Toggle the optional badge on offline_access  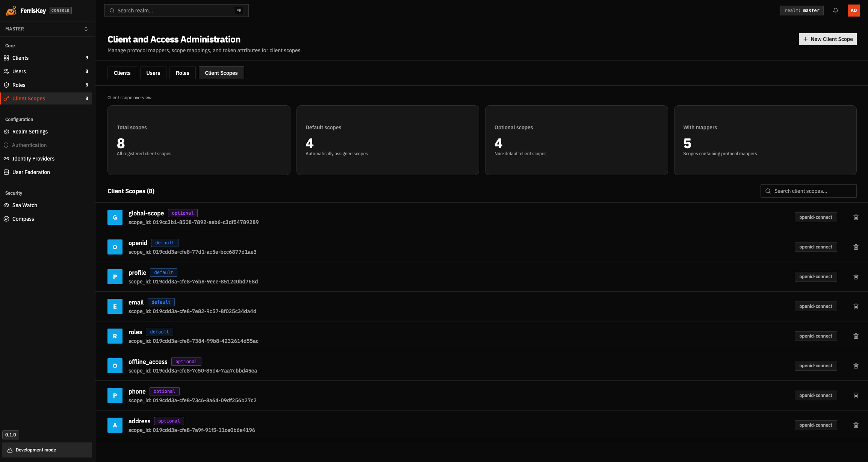coord(186,361)
